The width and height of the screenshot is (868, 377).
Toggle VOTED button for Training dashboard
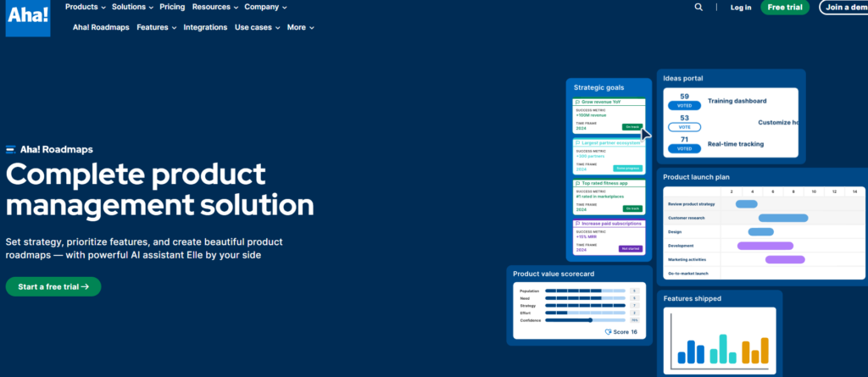(x=684, y=106)
